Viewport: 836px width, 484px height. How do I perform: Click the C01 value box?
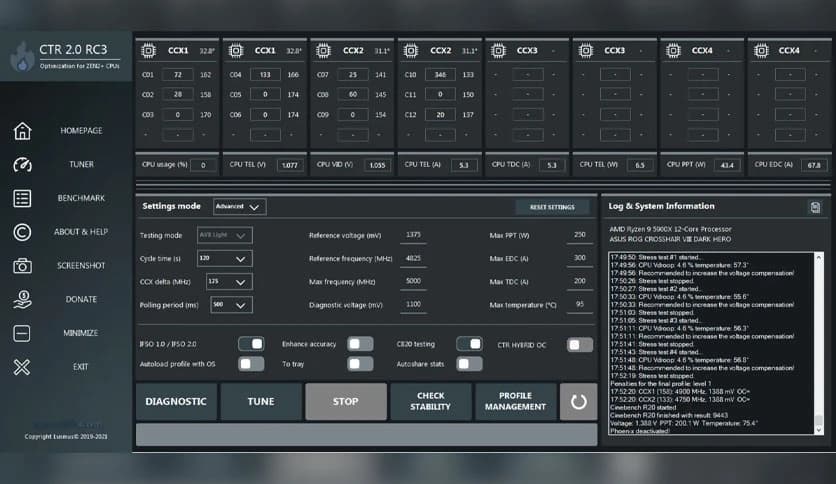point(178,75)
